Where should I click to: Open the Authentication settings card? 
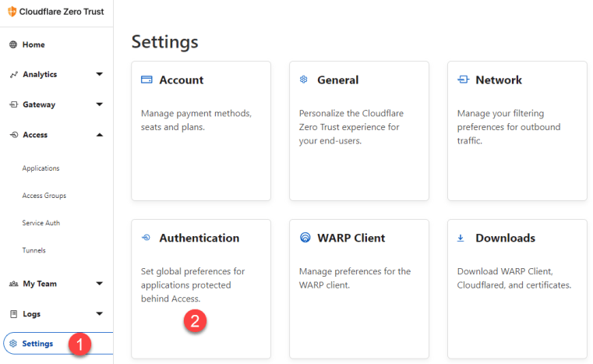click(x=201, y=289)
